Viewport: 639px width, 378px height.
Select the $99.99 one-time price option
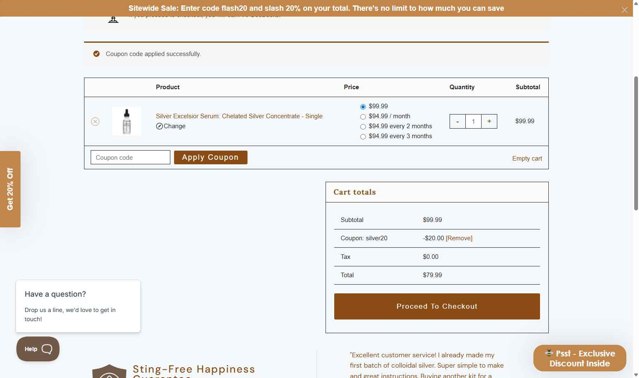coord(363,107)
